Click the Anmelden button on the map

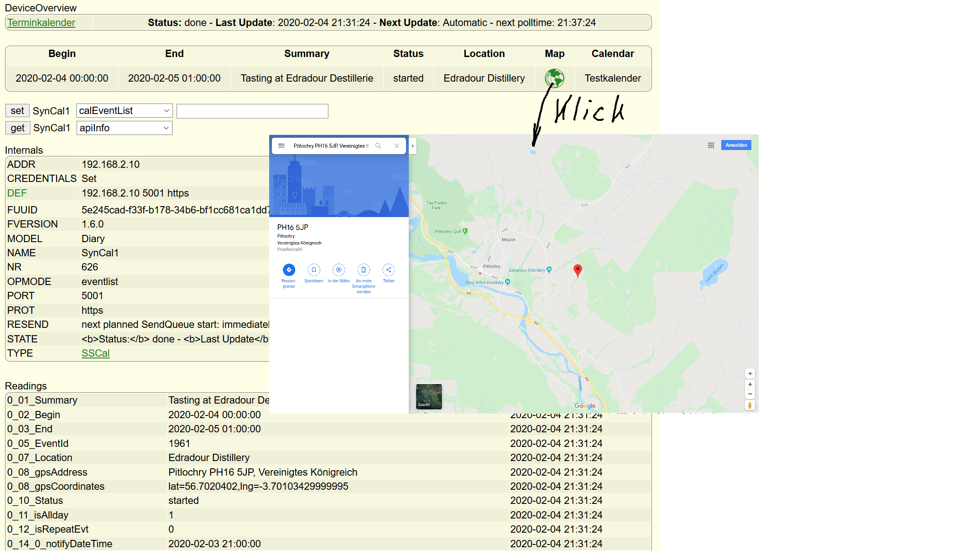[736, 145]
